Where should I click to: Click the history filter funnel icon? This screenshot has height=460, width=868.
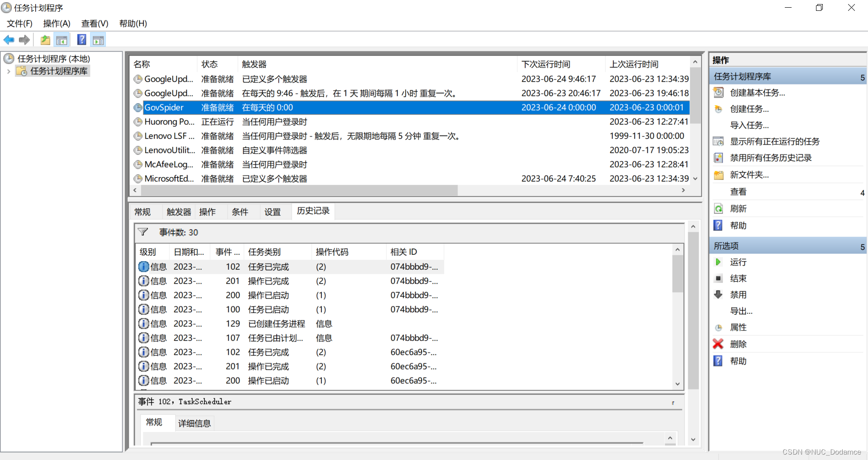143,232
